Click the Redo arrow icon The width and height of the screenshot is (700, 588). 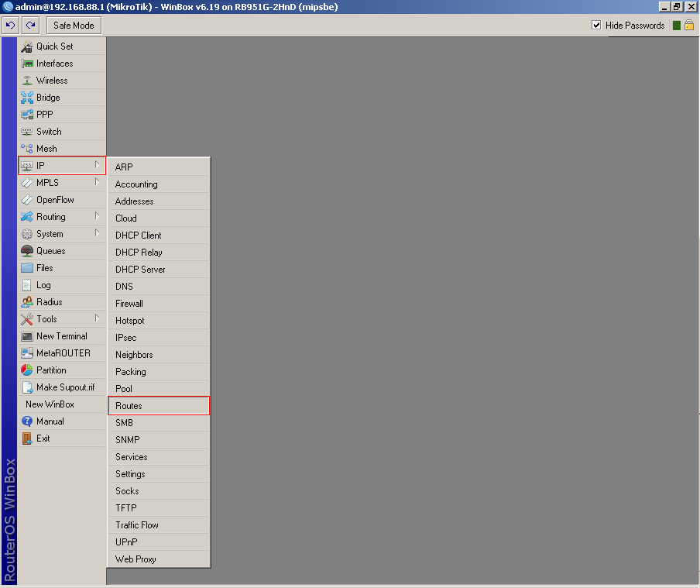(x=30, y=26)
